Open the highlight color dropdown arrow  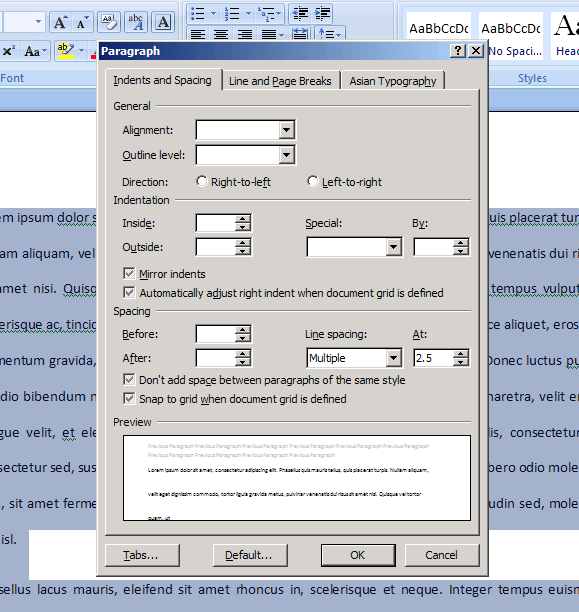pos(81,51)
